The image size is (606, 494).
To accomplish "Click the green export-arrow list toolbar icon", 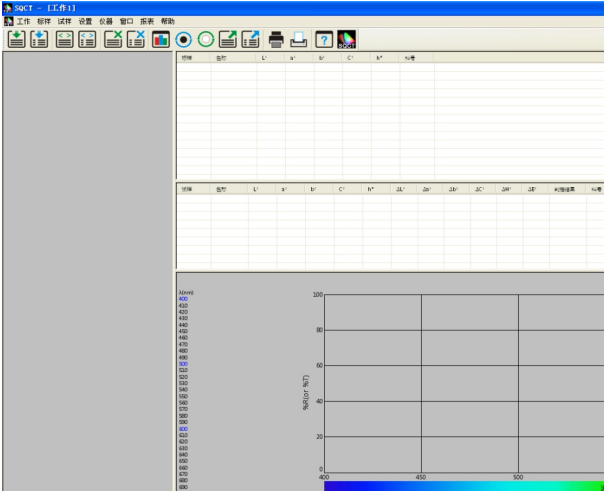I will pos(228,39).
